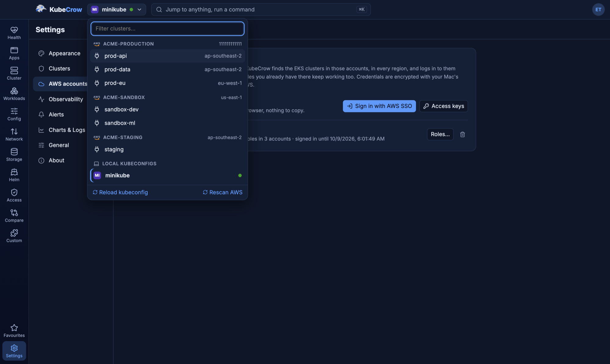610x364 pixels.
Task: Open the Workloads sidebar section
Action: [x=14, y=94]
